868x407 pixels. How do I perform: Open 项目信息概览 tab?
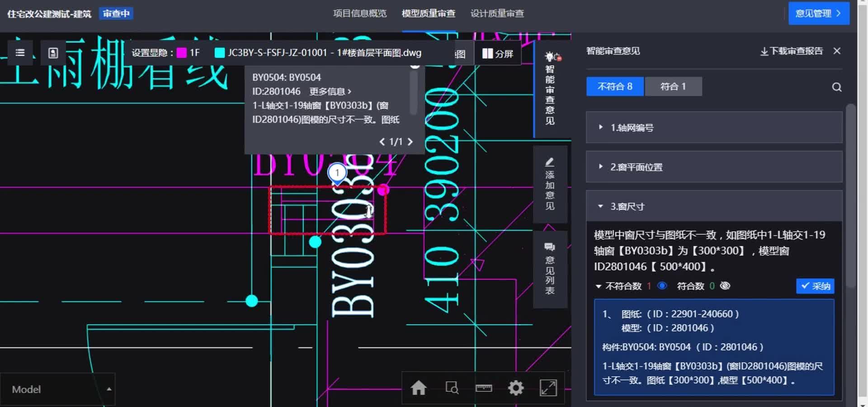pos(360,14)
